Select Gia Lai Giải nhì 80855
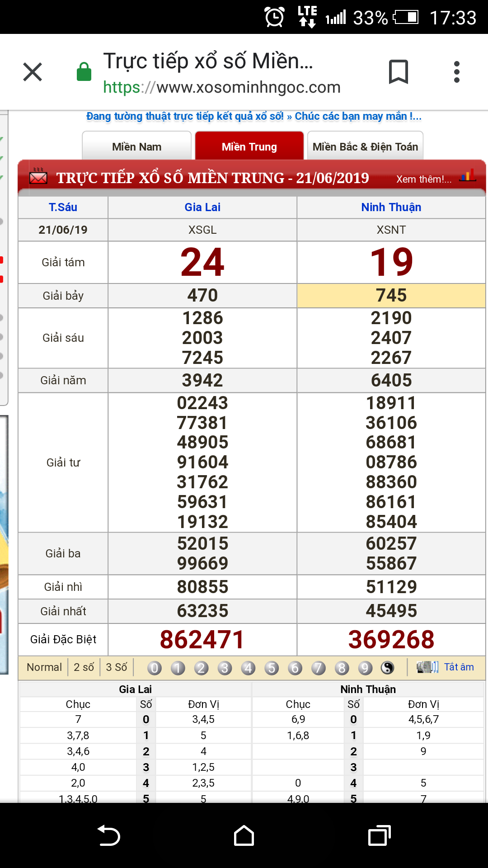The height and width of the screenshot is (868, 488). tap(202, 587)
